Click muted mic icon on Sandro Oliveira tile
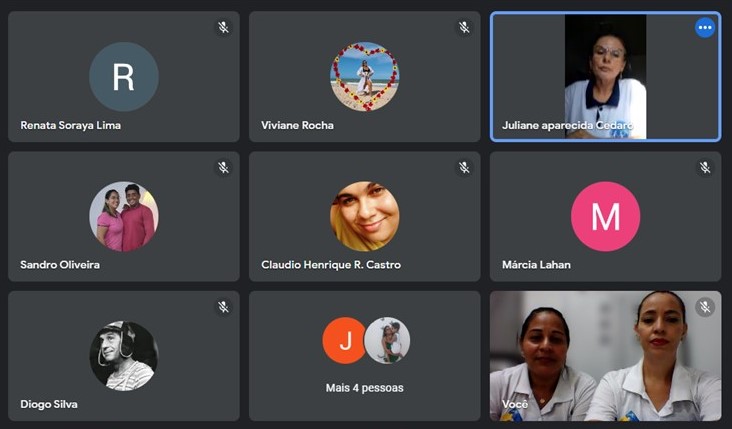 coord(224,167)
